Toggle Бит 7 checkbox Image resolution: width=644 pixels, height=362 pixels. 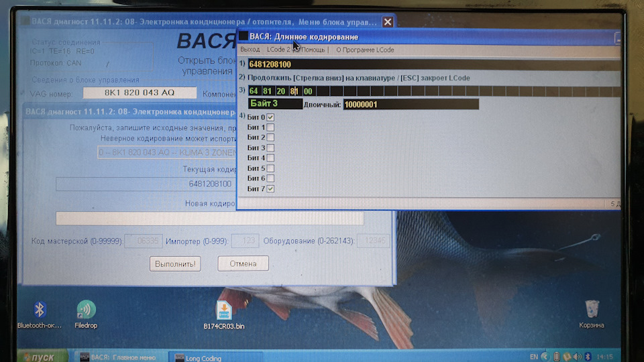[x=270, y=189]
